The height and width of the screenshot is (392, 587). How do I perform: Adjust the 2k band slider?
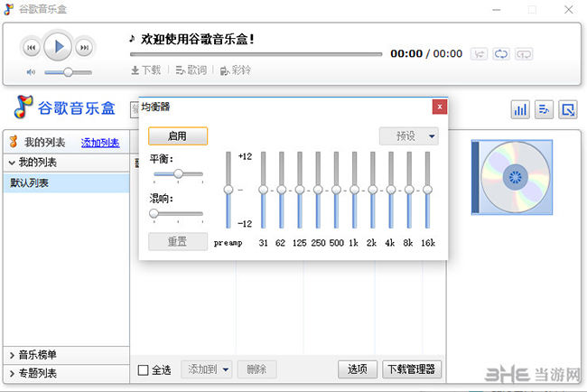click(372, 190)
